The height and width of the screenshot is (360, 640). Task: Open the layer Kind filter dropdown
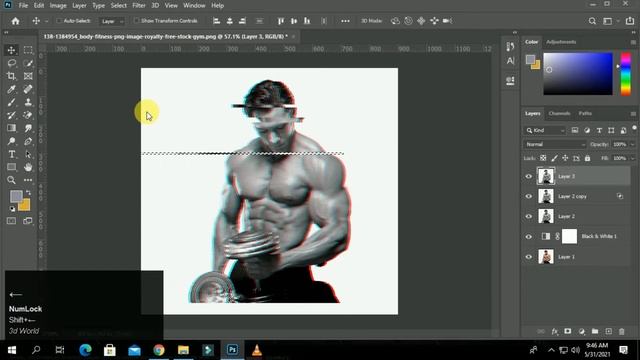click(x=545, y=130)
